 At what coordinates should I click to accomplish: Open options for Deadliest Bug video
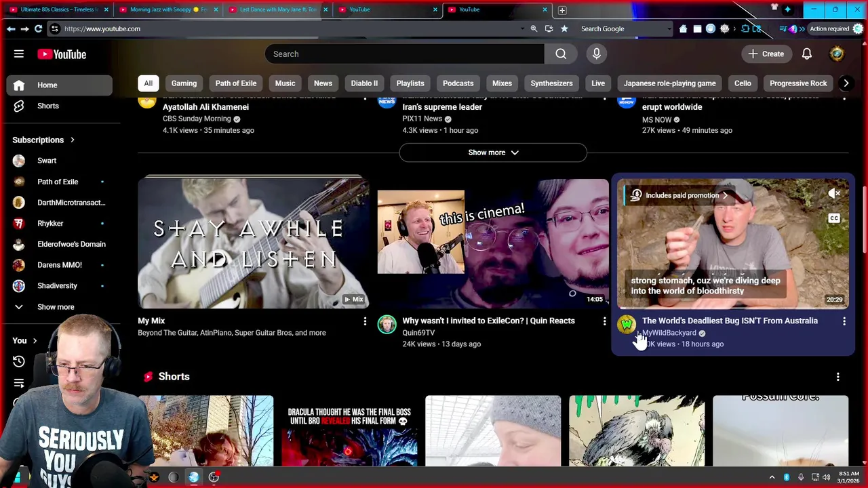coord(844,321)
